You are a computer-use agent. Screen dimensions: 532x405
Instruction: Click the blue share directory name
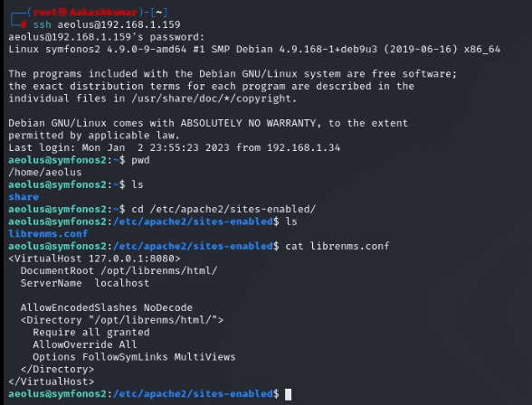click(24, 197)
